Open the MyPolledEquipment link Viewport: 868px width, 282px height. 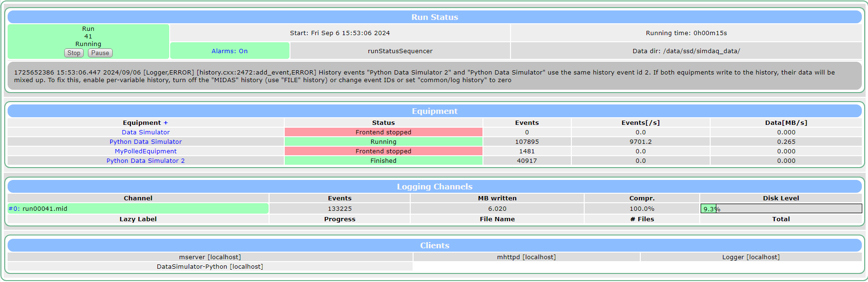(x=145, y=151)
